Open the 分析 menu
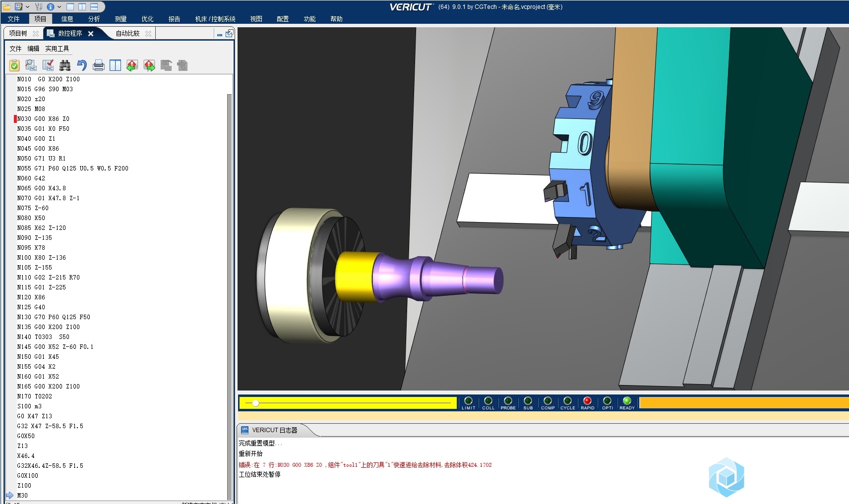Image resolution: width=849 pixels, height=504 pixels. click(94, 19)
